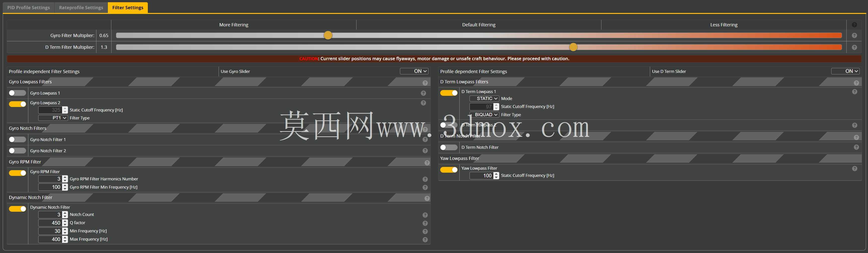
Task: Show help for D Term Lowpass 2
Action: click(x=855, y=125)
